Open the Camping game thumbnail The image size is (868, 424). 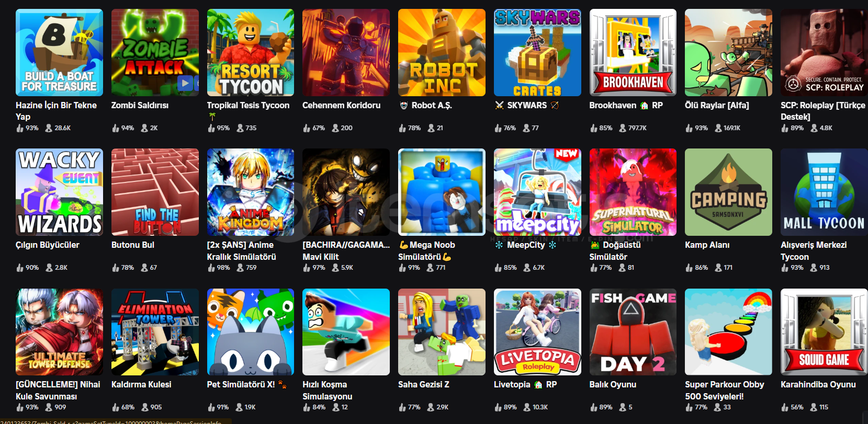click(x=728, y=192)
